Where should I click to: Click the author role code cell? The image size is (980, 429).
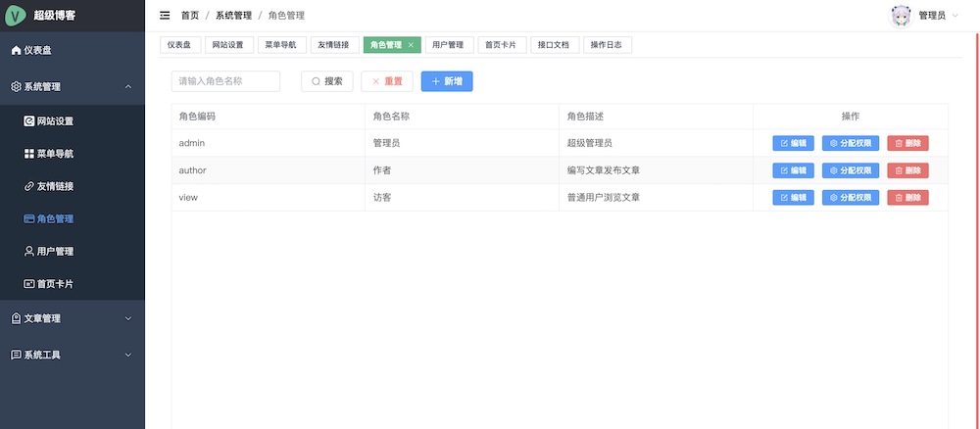click(x=269, y=170)
